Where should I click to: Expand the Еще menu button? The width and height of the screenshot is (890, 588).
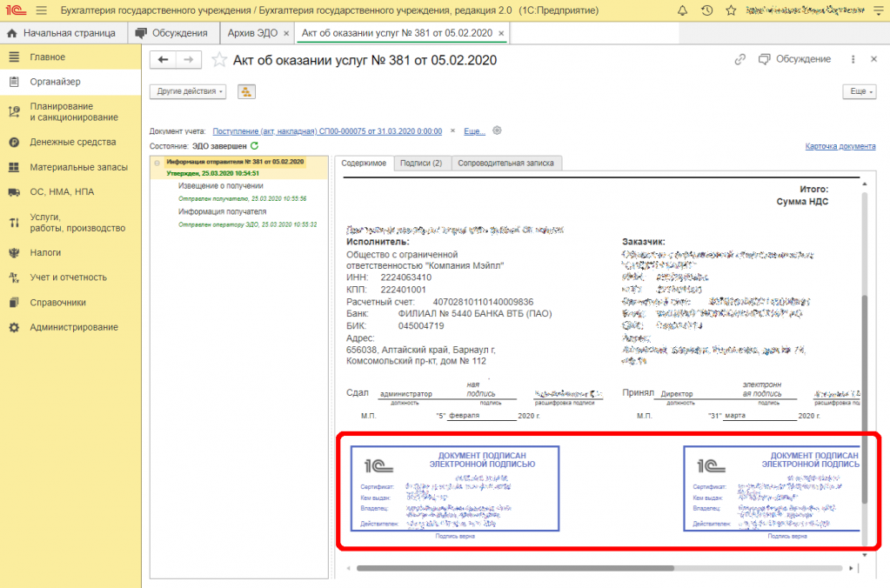(x=859, y=91)
